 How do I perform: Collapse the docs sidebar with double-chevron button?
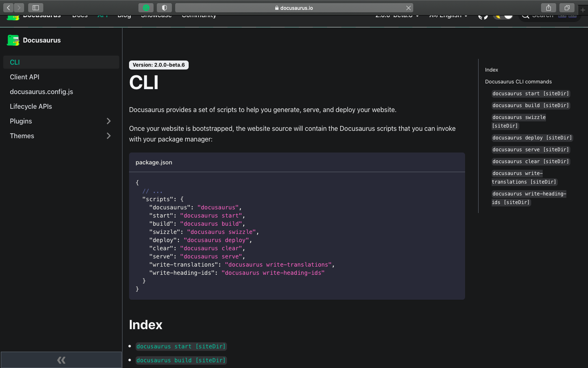coord(61,360)
